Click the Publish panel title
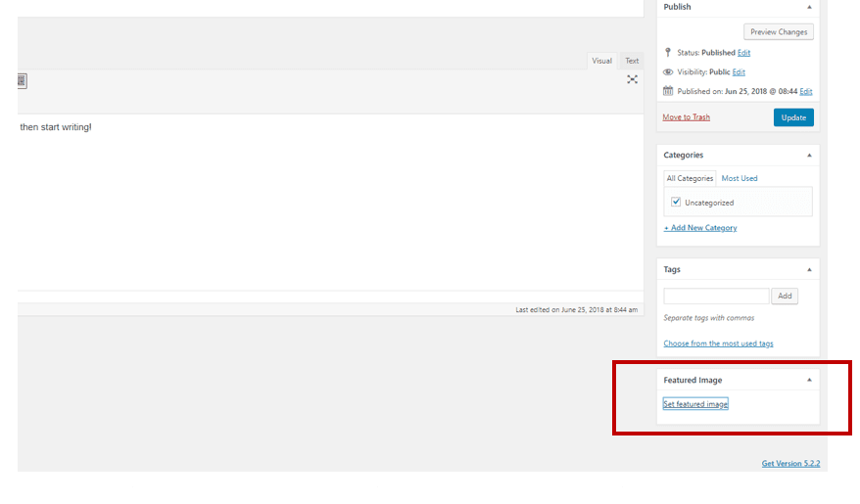 (x=678, y=7)
